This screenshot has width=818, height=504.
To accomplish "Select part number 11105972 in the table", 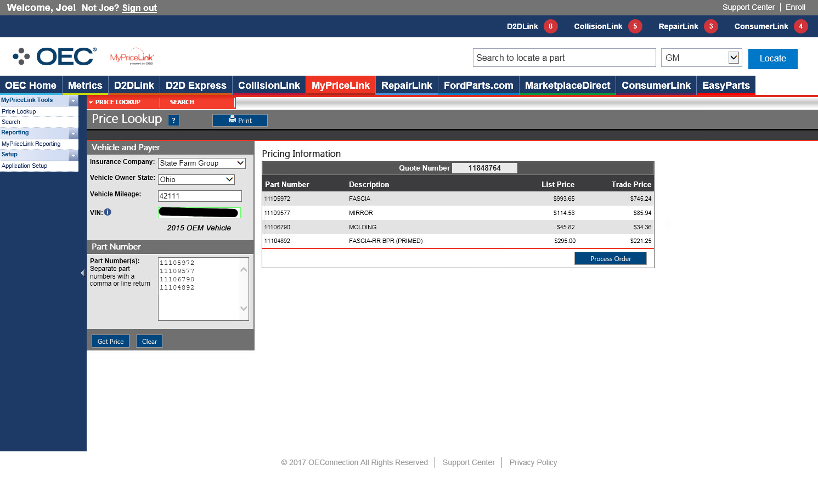I will point(277,199).
